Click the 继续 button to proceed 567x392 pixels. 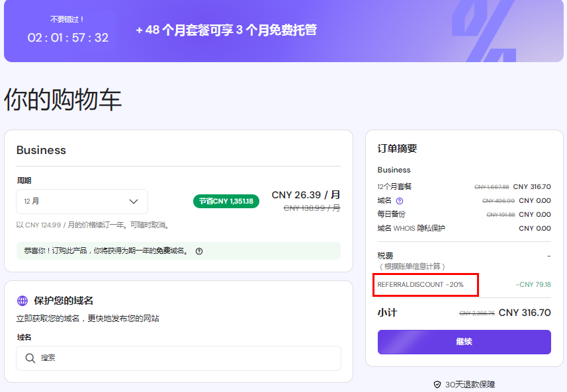pyautogui.click(x=464, y=342)
